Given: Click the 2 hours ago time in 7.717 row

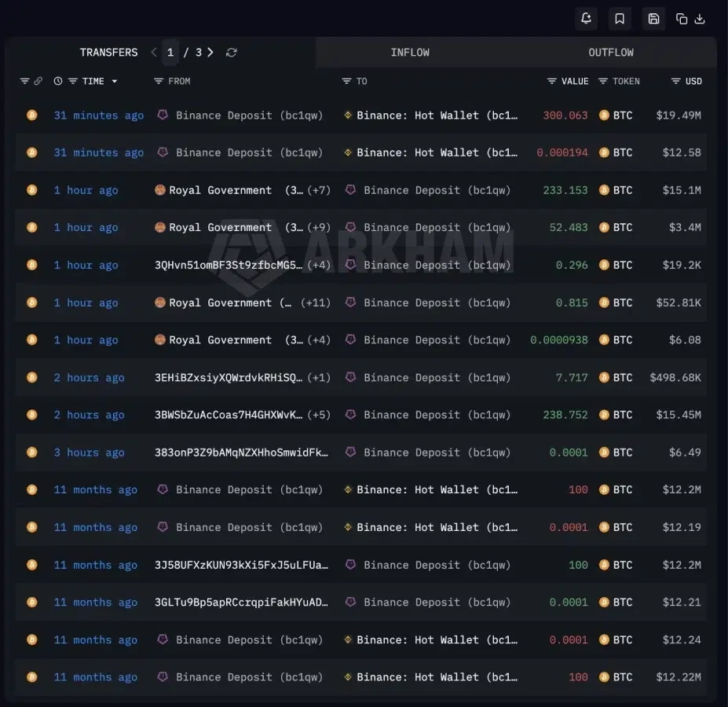Looking at the screenshot, I should point(90,378).
